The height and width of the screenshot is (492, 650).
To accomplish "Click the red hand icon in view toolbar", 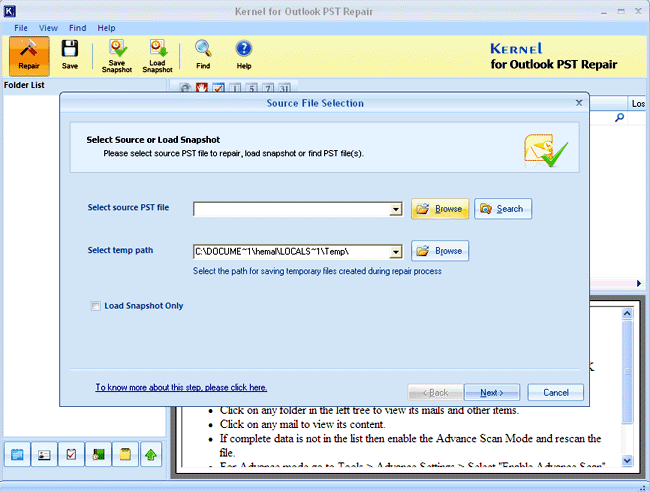I will [202, 88].
